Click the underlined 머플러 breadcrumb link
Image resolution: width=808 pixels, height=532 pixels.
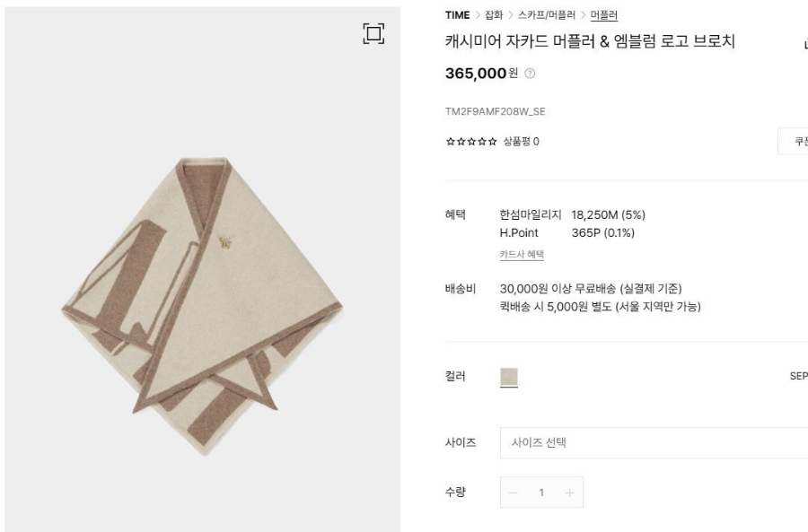[x=603, y=15]
